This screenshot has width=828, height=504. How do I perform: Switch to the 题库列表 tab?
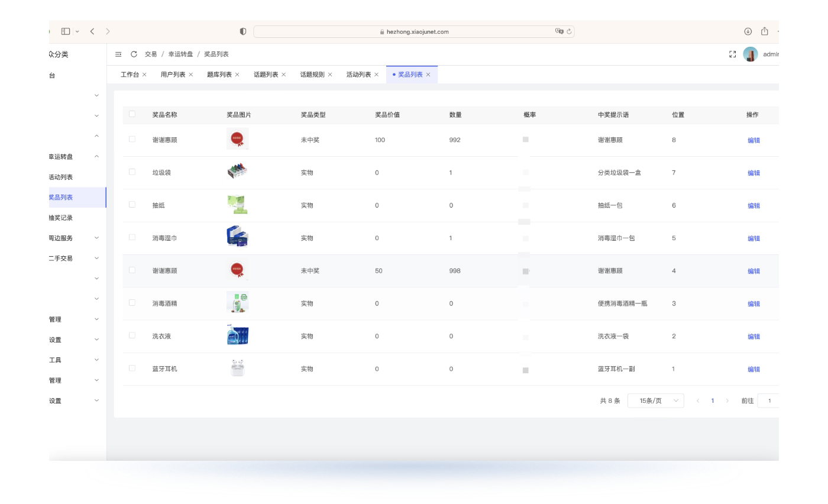(219, 75)
